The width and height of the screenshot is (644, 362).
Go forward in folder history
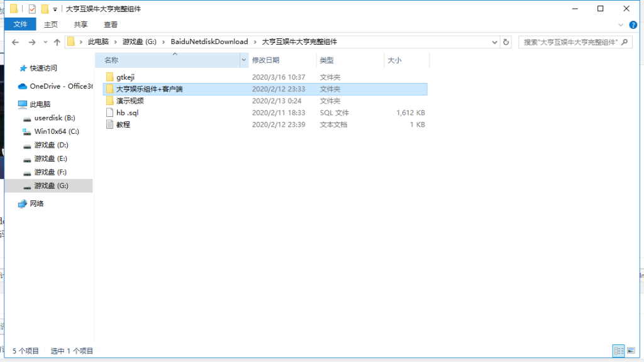click(32, 42)
